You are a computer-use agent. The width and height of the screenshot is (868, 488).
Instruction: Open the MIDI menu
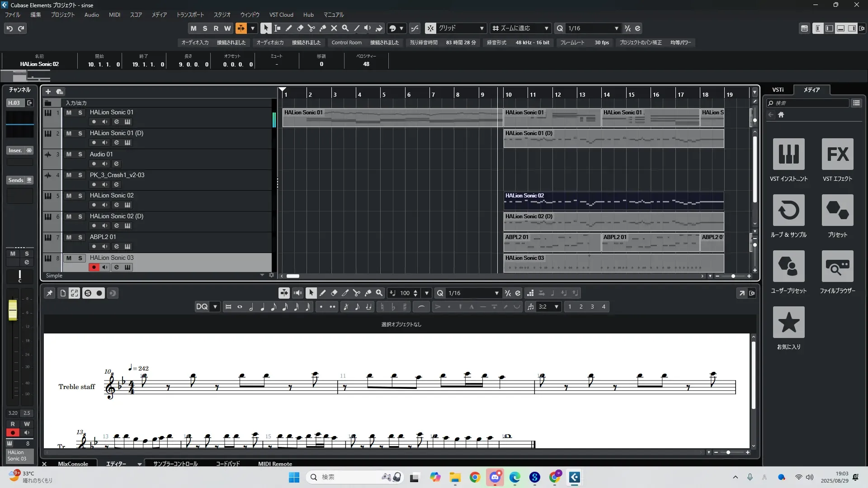pyautogui.click(x=114, y=14)
